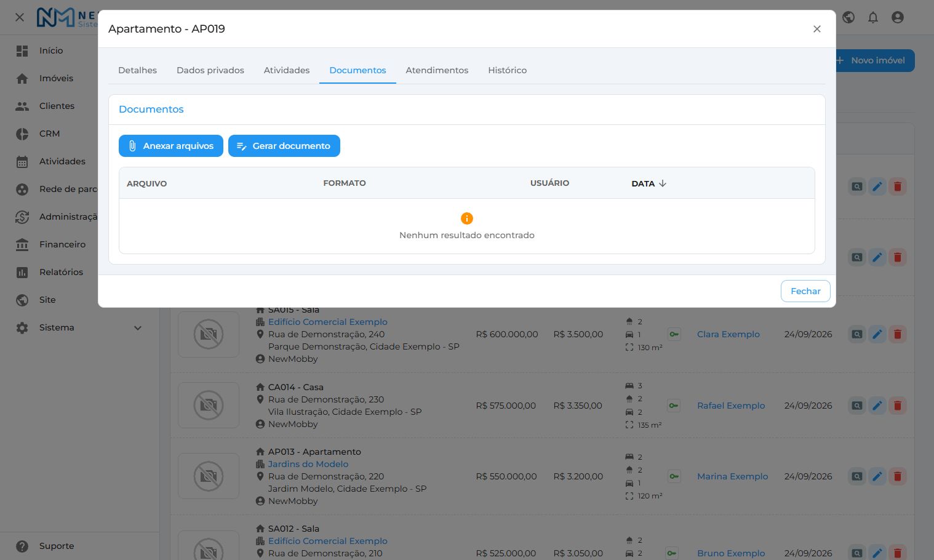The height and width of the screenshot is (560, 934).
Task: Click the Sistema gear icon
Action: pos(22,328)
